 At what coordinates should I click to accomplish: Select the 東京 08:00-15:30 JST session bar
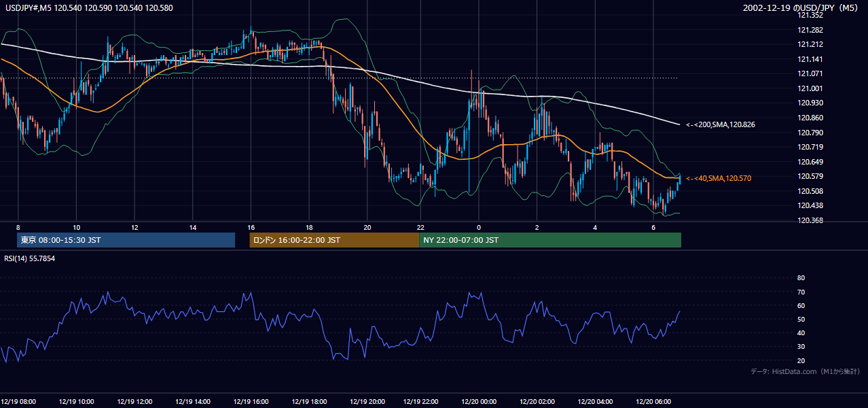tap(126, 240)
